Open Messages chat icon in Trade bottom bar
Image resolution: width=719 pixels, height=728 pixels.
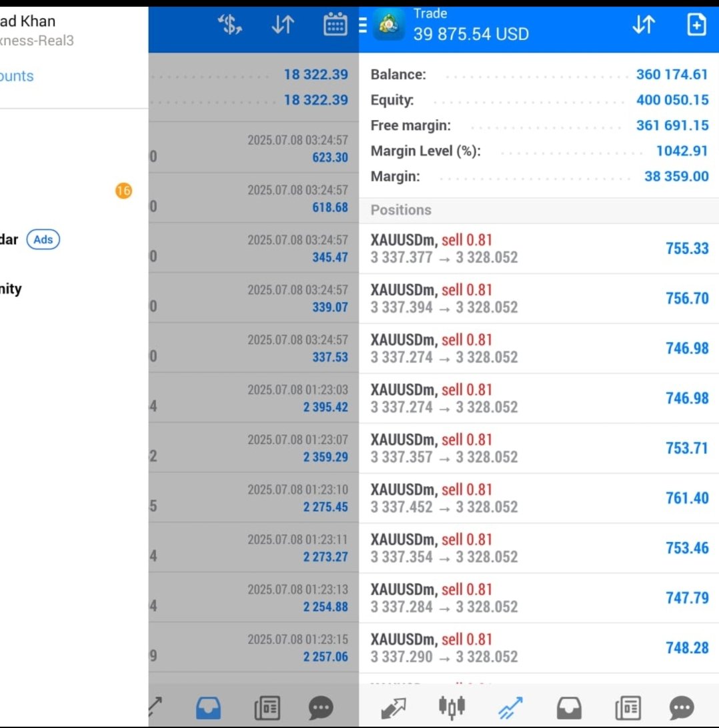682,708
